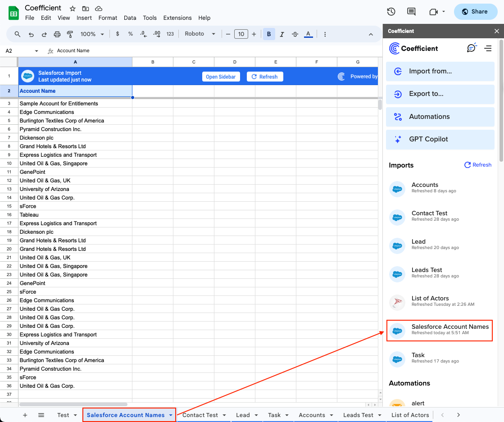Move the document to a folder
Viewport: 504px width, 422px height.
point(86,9)
